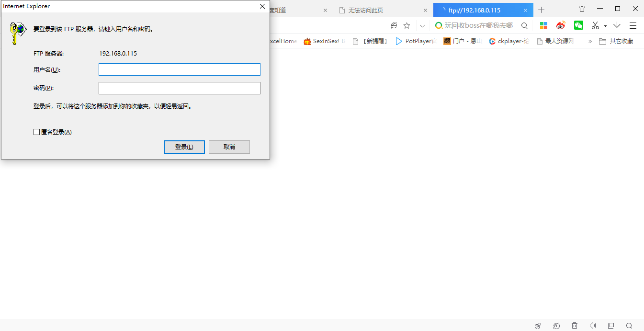This screenshot has height=331, width=644.
Task: Click the rocket boost icon in status bar
Action: [538, 325]
